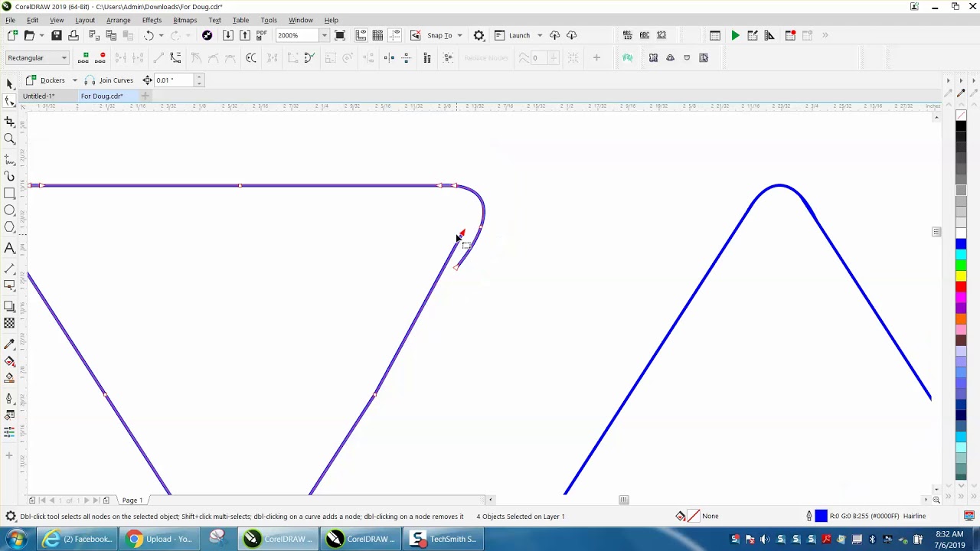Activate the Crop tool
Image resolution: width=980 pixels, height=551 pixels.
(10, 122)
